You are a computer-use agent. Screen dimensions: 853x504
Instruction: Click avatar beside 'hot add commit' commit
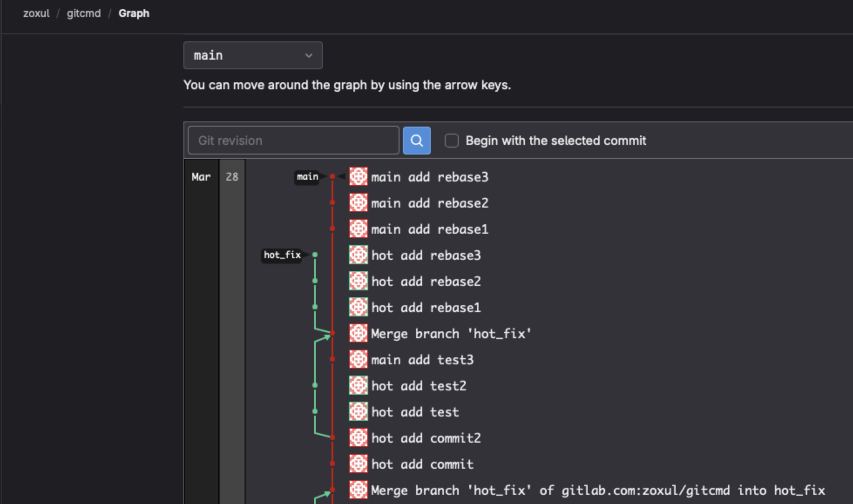(x=358, y=464)
